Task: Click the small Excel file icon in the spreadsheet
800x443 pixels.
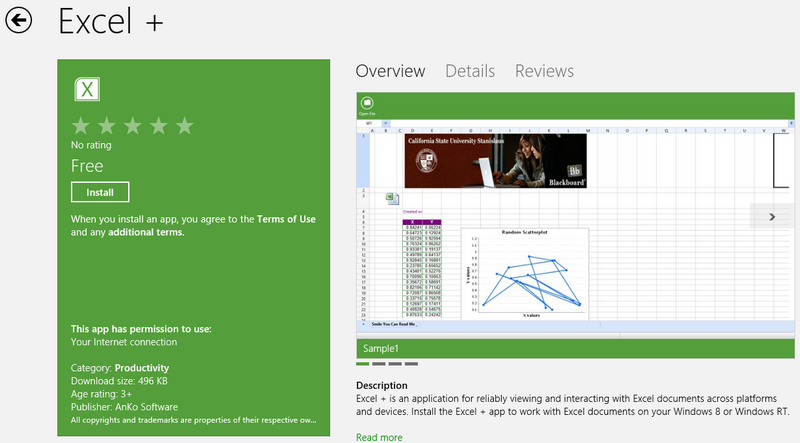Action: click(393, 200)
